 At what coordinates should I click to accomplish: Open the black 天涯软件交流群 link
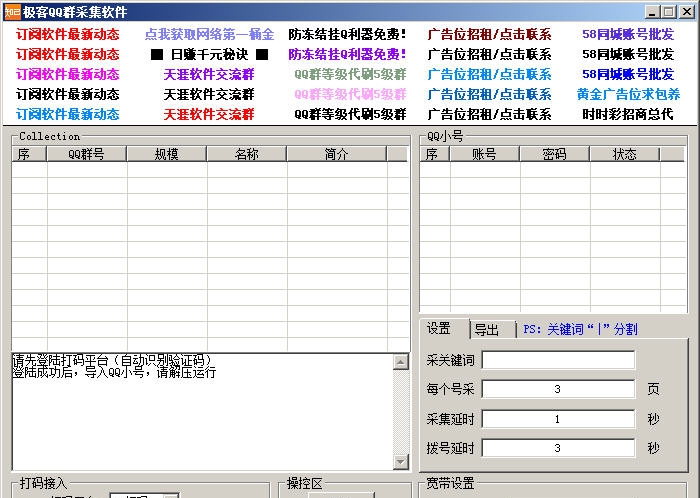tap(209, 95)
